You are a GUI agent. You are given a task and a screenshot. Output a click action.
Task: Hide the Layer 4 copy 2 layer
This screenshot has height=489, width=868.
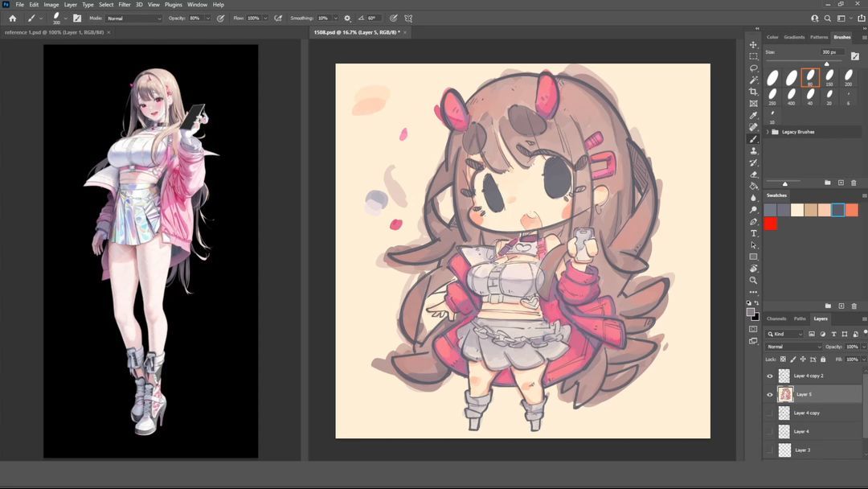coord(770,376)
